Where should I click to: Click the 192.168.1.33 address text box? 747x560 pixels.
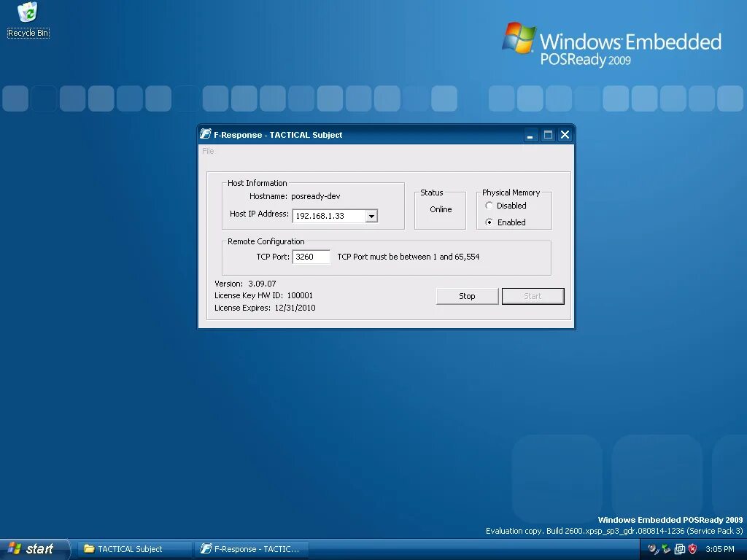[329, 216]
